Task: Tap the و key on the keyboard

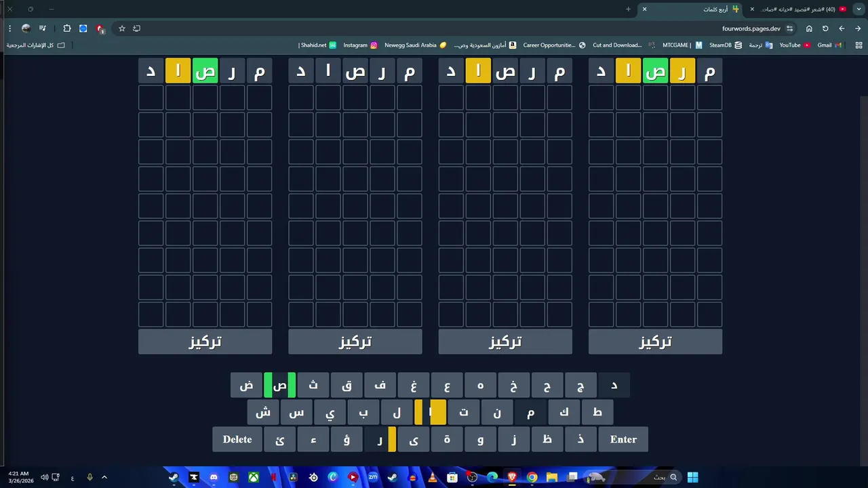Action: pos(480,439)
